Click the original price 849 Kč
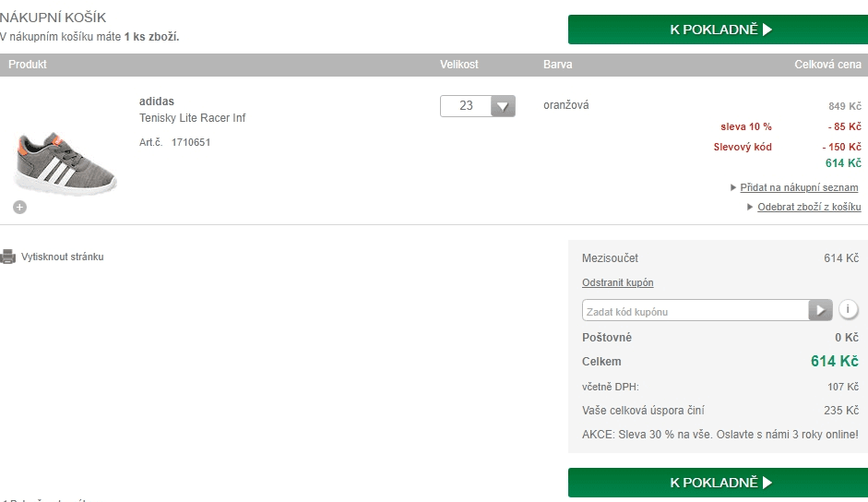This screenshot has width=868, height=502. 845,106
